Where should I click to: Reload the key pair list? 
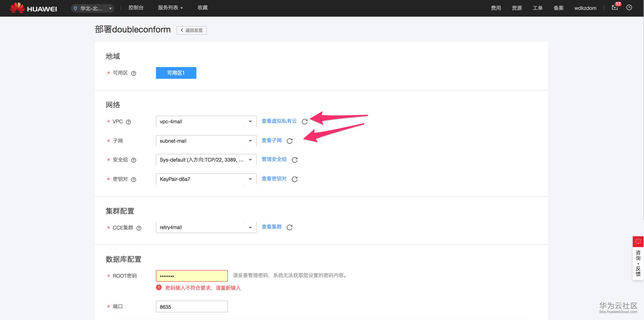[295, 179]
